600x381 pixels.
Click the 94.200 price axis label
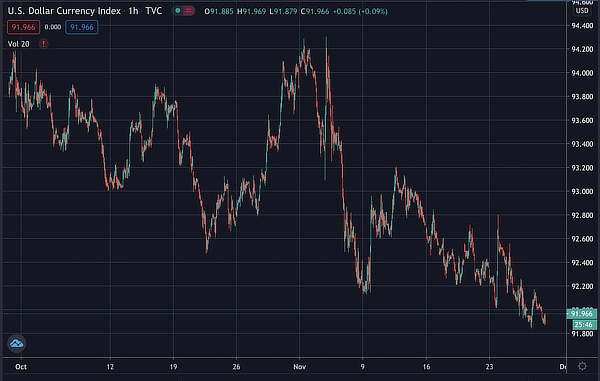(582, 49)
